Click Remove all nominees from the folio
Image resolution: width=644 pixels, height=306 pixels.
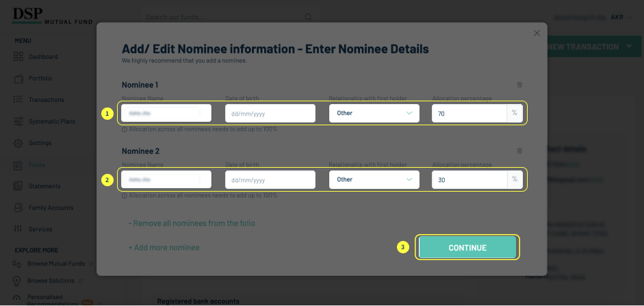point(192,223)
